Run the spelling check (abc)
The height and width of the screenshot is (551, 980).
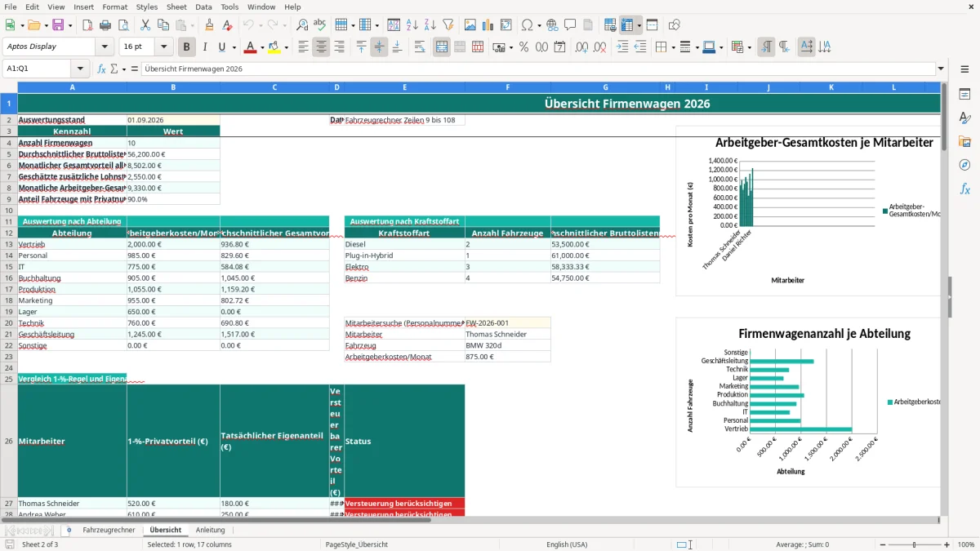[x=320, y=25]
